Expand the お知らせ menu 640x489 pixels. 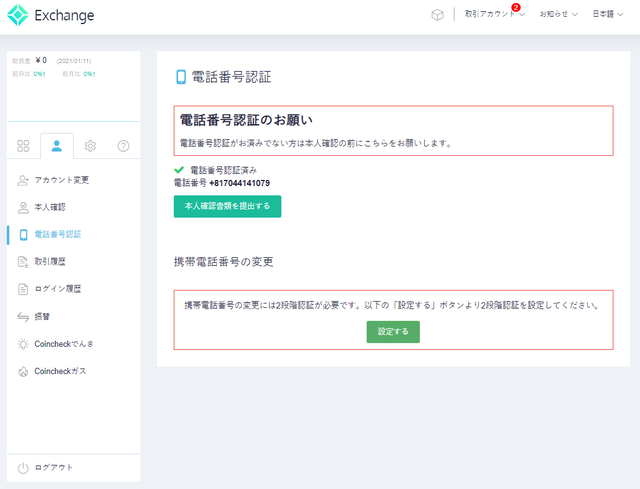point(558,14)
